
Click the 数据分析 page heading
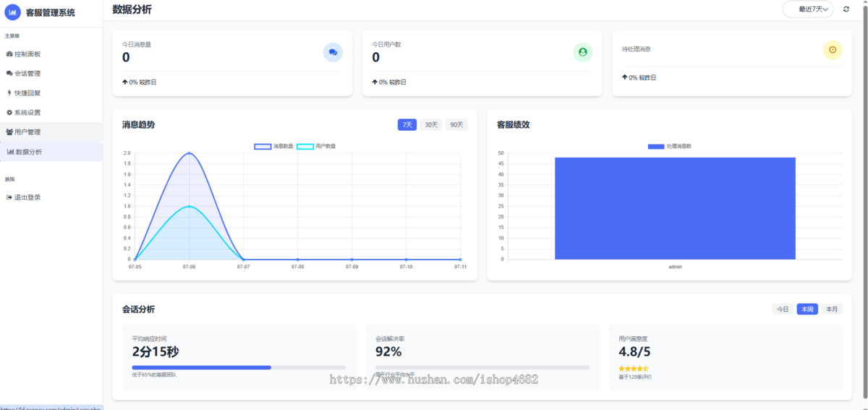click(x=132, y=9)
